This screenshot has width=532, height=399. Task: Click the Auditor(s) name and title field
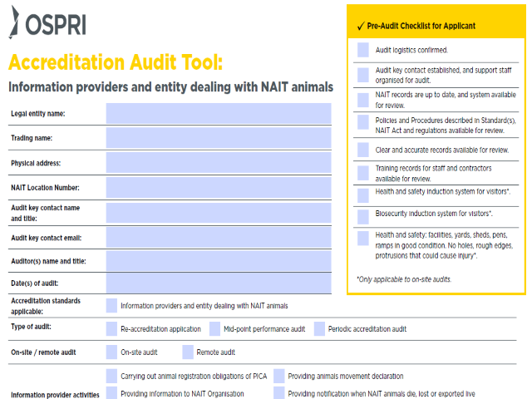tap(219, 260)
